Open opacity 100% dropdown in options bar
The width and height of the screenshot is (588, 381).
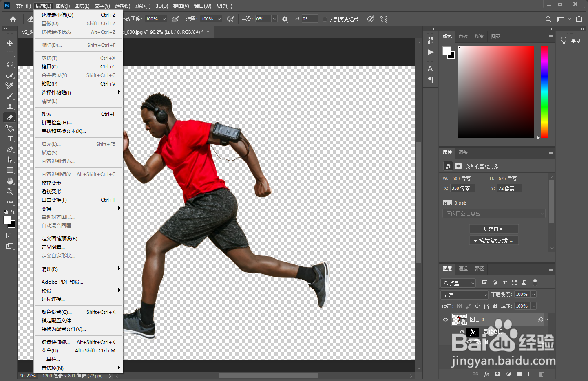tap(164, 19)
